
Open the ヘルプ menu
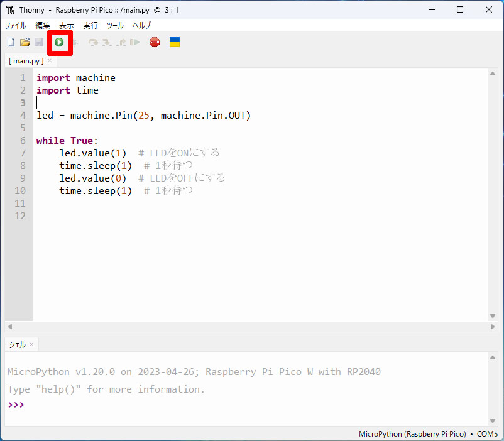142,25
